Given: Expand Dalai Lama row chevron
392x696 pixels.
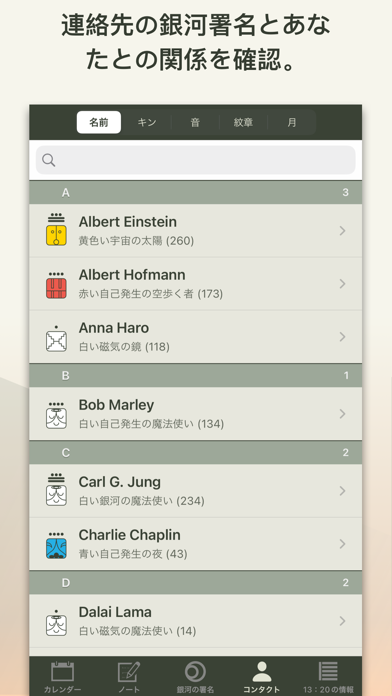Looking at the screenshot, I should click(342, 621).
